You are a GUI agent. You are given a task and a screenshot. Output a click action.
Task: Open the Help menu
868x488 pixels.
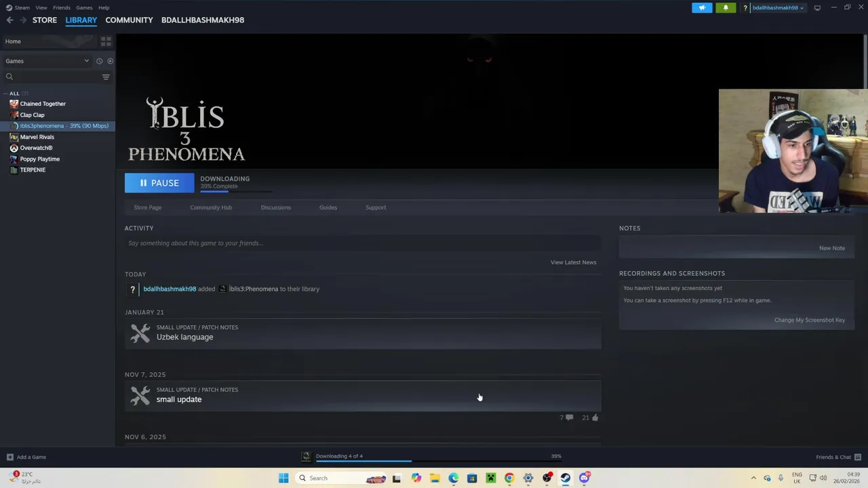coord(104,7)
